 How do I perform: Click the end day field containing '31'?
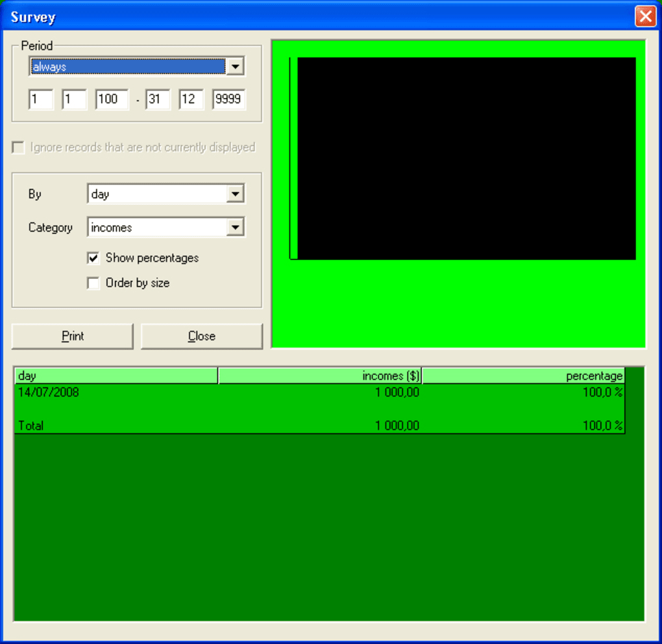click(x=157, y=99)
